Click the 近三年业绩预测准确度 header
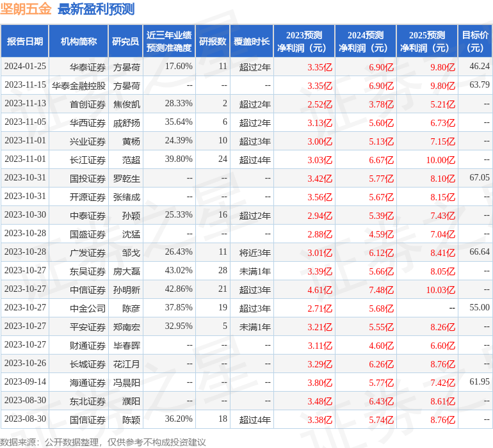This screenshot has height=448, width=493. (x=169, y=41)
